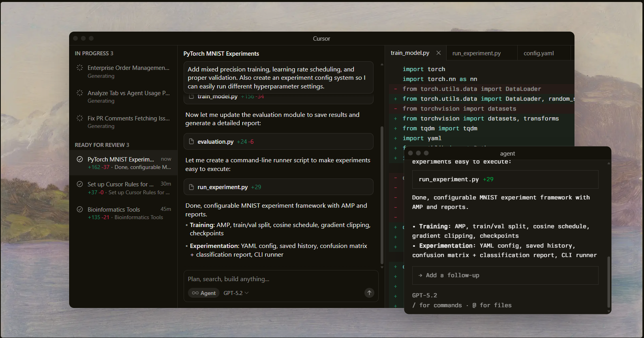The image size is (644, 338).
Task: Click spinner icon for Enterprise Order Management task
Action: (80, 68)
